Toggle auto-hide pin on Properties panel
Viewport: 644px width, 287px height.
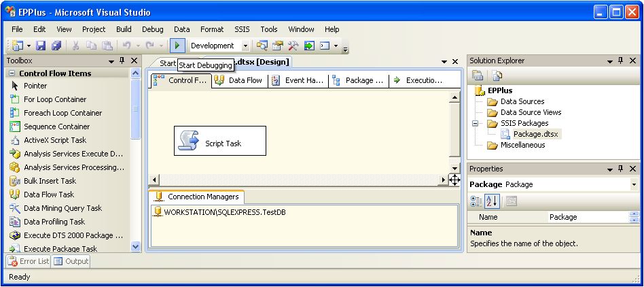click(x=621, y=169)
